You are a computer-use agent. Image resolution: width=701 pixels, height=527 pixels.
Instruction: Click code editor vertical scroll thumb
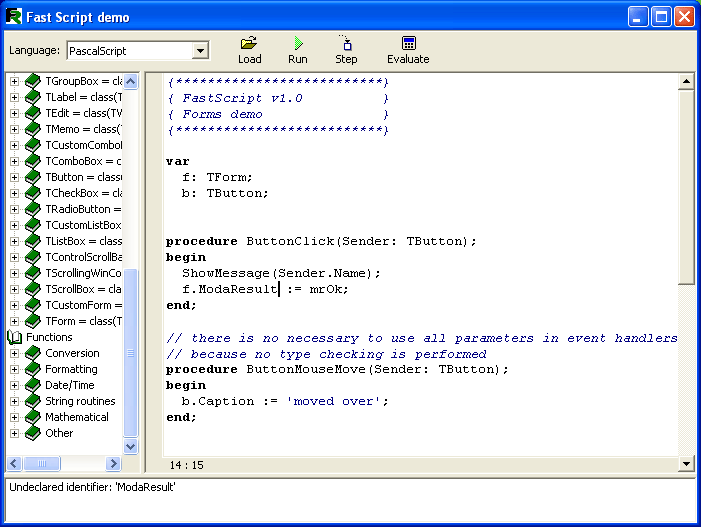click(x=686, y=187)
